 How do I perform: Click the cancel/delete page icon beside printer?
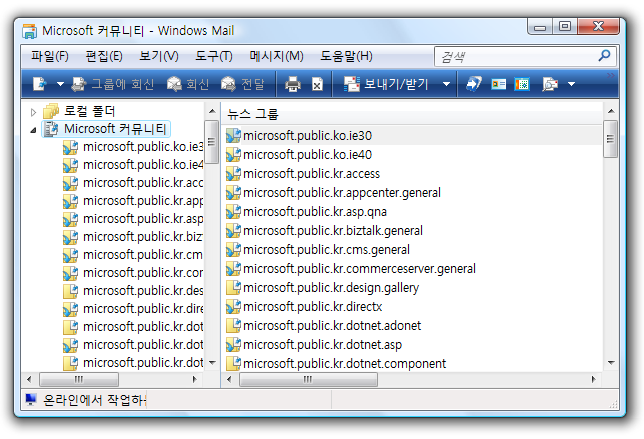pyautogui.click(x=317, y=84)
